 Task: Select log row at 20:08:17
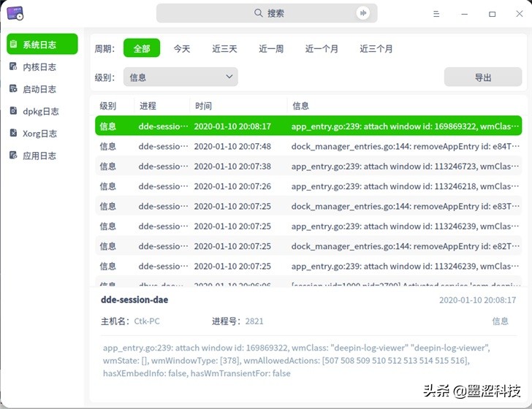coord(308,126)
